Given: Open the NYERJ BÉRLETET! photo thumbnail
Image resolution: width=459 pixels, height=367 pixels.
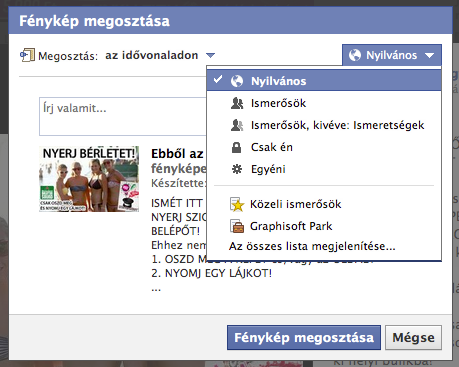Looking at the screenshot, I should point(89,179).
